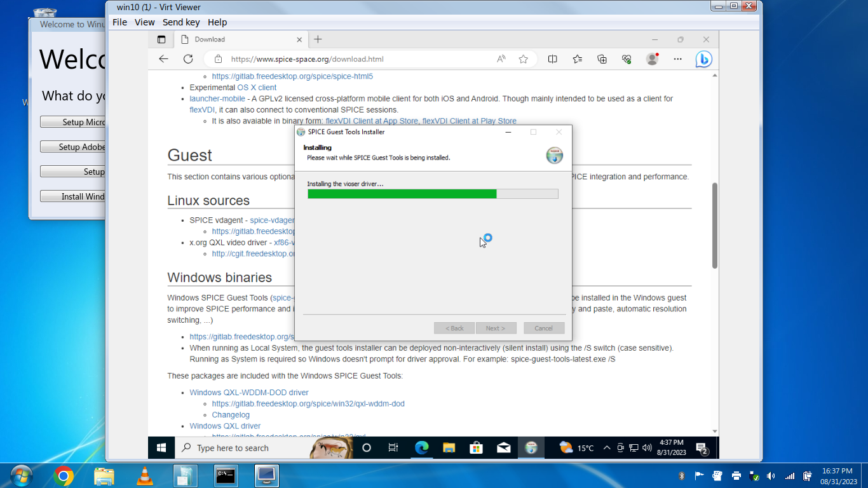Click Setup Adobe button in Welcome window
This screenshot has width=868, height=488.
74,147
